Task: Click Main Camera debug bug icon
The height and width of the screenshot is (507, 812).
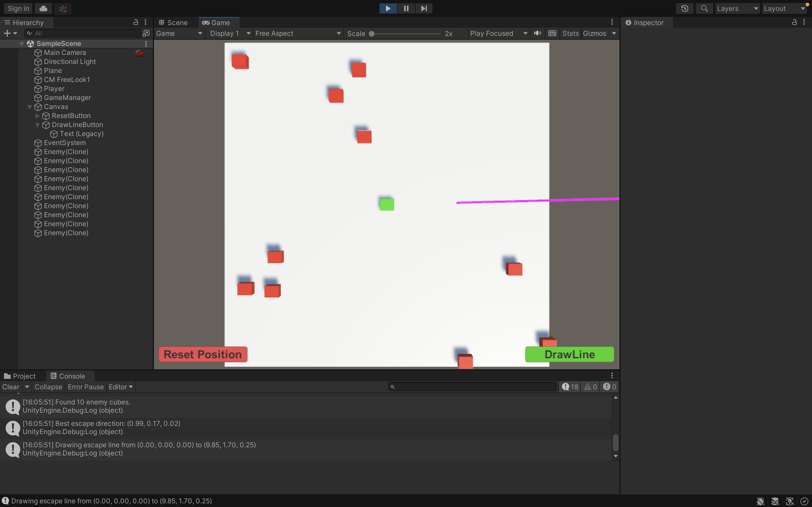Action: 139,53
